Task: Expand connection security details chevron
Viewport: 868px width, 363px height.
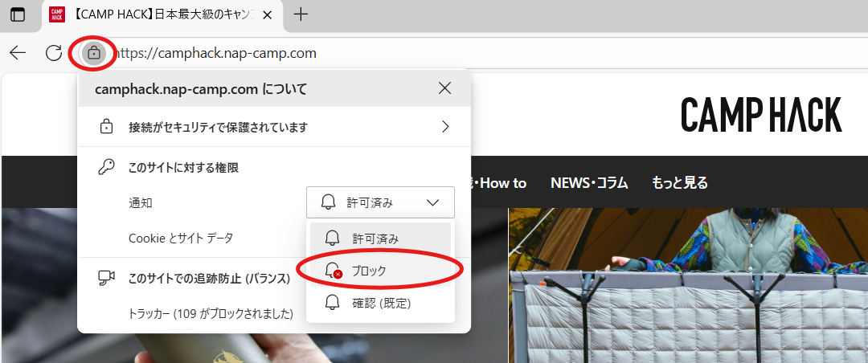Action: point(444,127)
